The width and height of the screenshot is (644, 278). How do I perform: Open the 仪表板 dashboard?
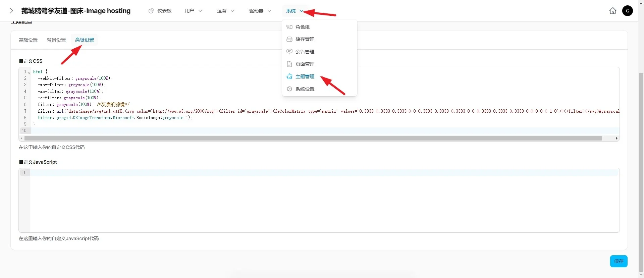pyautogui.click(x=160, y=11)
